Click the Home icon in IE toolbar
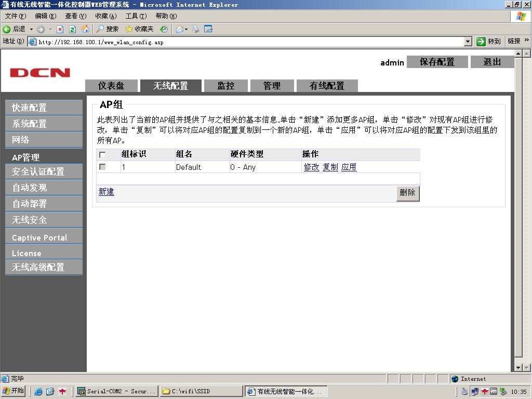 86,29
